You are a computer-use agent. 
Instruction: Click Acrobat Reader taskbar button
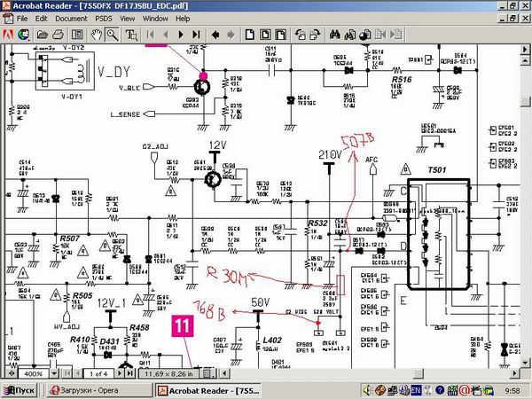[x=209, y=390]
